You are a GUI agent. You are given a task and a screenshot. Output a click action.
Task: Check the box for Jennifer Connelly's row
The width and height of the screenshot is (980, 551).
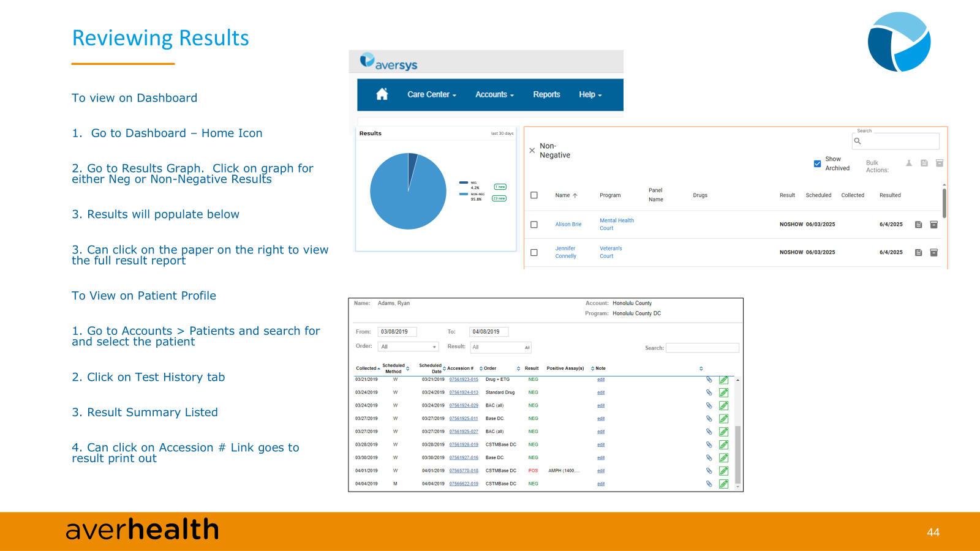tap(534, 252)
